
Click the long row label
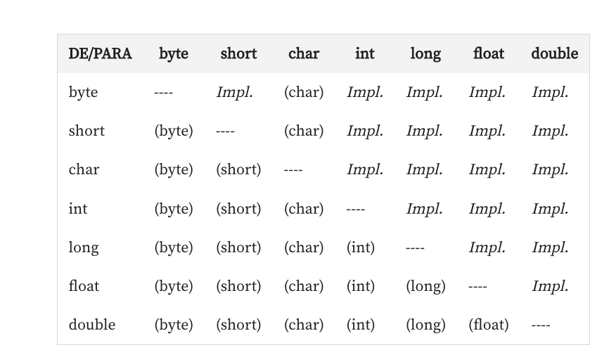point(84,247)
